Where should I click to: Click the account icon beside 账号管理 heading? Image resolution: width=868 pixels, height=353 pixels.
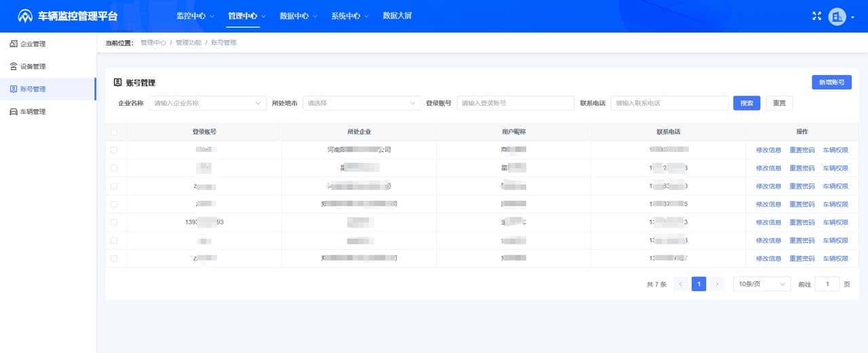(117, 82)
